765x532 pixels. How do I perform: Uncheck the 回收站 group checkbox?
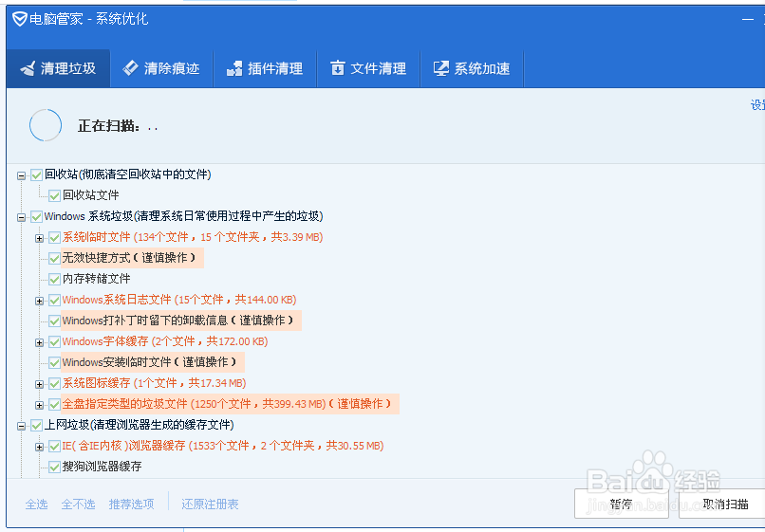click(37, 175)
